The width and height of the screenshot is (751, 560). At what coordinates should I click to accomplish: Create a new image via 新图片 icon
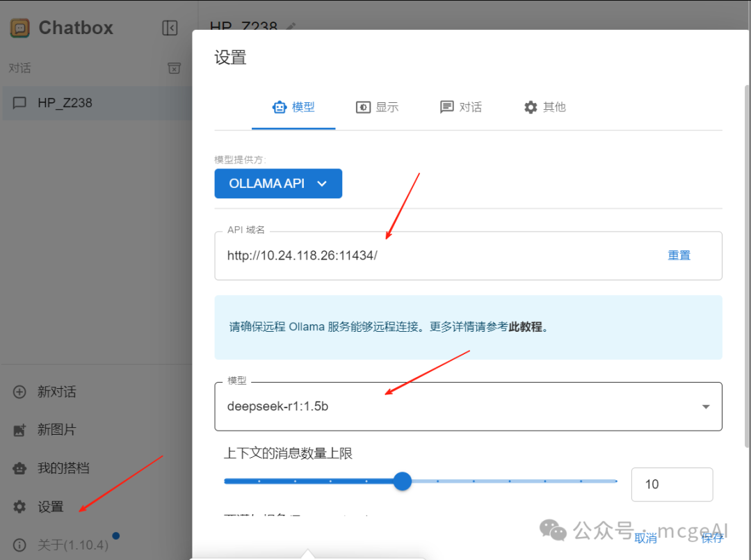point(19,430)
